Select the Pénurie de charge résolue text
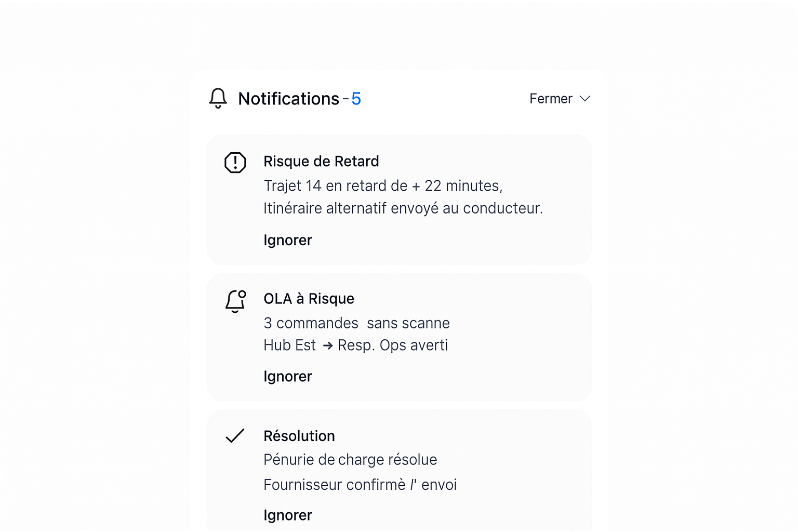Image resolution: width=798 pixels, height=532 pixels. pyautogui.click(x=350, y=460)
